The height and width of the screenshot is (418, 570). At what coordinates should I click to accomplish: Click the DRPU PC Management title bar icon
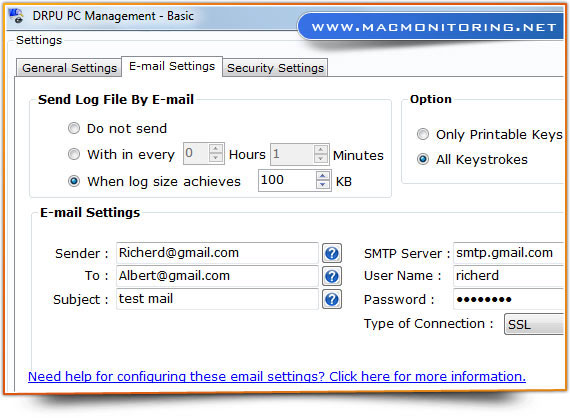point(16,16)
